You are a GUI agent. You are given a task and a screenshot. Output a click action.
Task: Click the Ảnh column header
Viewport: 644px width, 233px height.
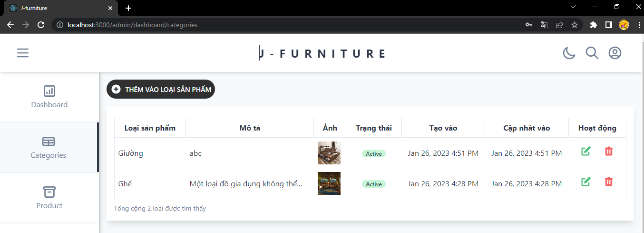pyautogui.click(x=330, y=128)
